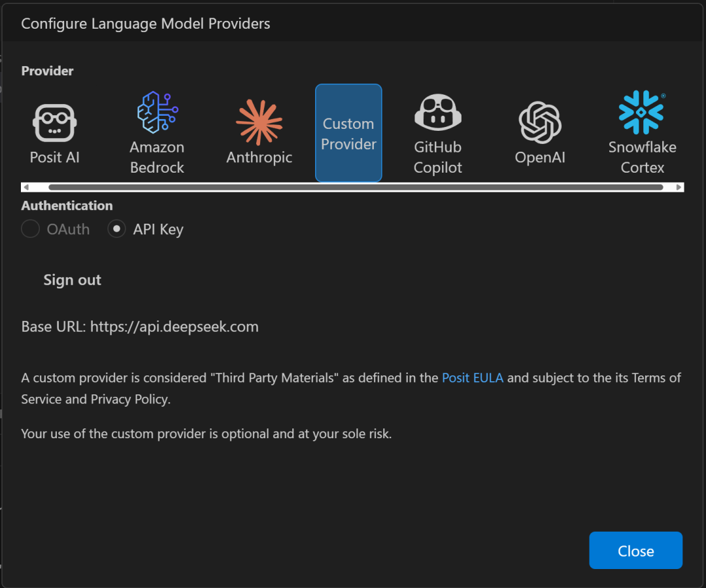The height and width of the screenshot is (588, 706).
Task: Select the Posit AI robot icon
Action: coord(54,122)
